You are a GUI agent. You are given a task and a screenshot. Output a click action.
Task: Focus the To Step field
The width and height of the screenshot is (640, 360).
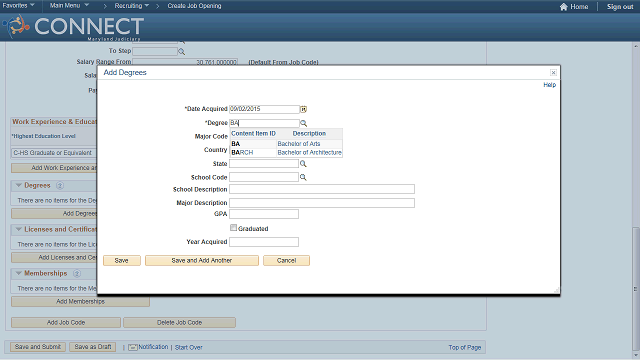click(155, 51)
